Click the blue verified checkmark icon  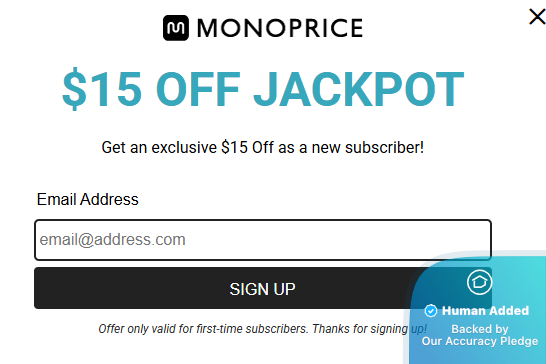[431, 311]
